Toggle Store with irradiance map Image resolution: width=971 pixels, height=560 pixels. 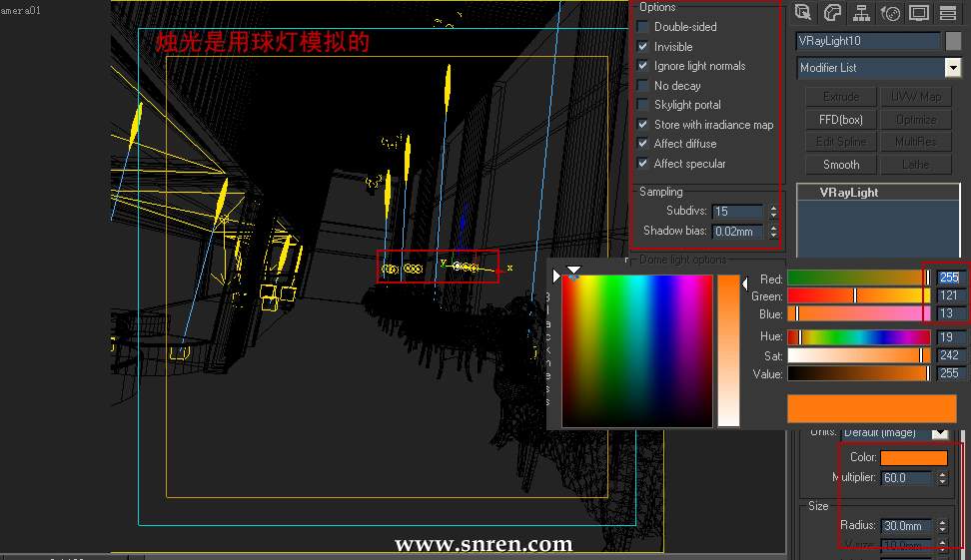click(x=642, y=125)
